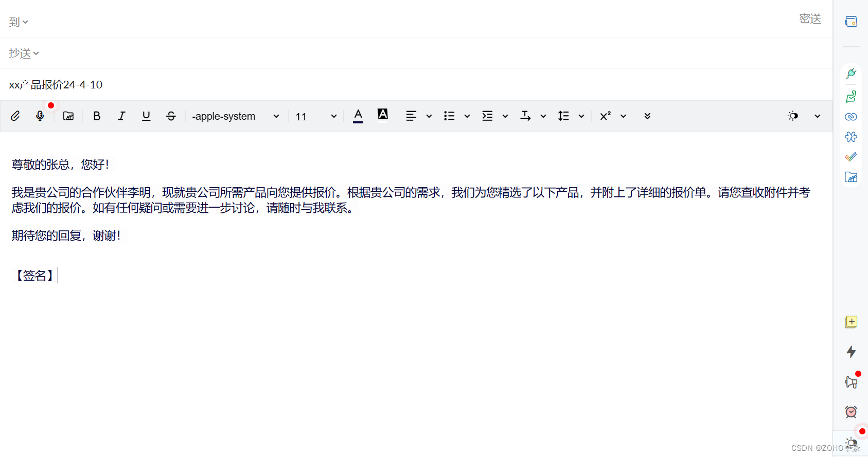The width and height of the screenshot is (868, 457).
Task: Apply superscript formatting
Action: [x=606, y=116]
